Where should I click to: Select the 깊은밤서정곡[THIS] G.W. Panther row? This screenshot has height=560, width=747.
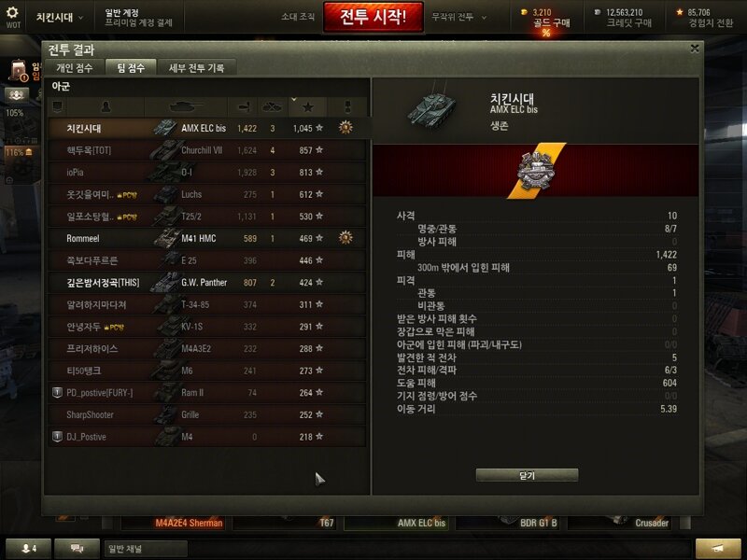[207, 283]
